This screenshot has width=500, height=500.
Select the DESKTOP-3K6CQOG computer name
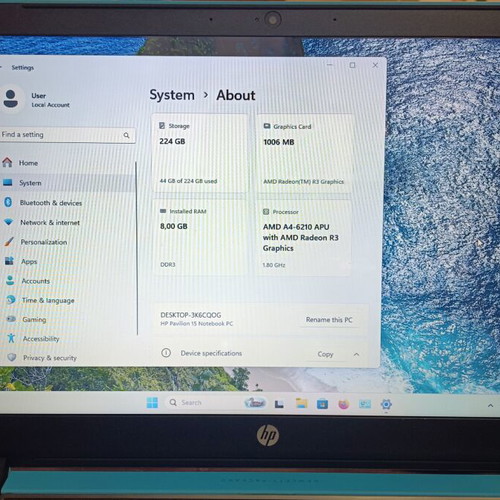[x=191, y=315]
